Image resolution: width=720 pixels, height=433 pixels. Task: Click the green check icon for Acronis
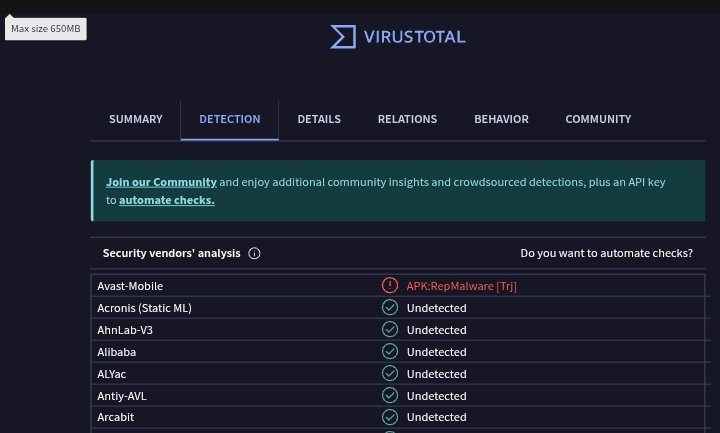pos(390,308)
